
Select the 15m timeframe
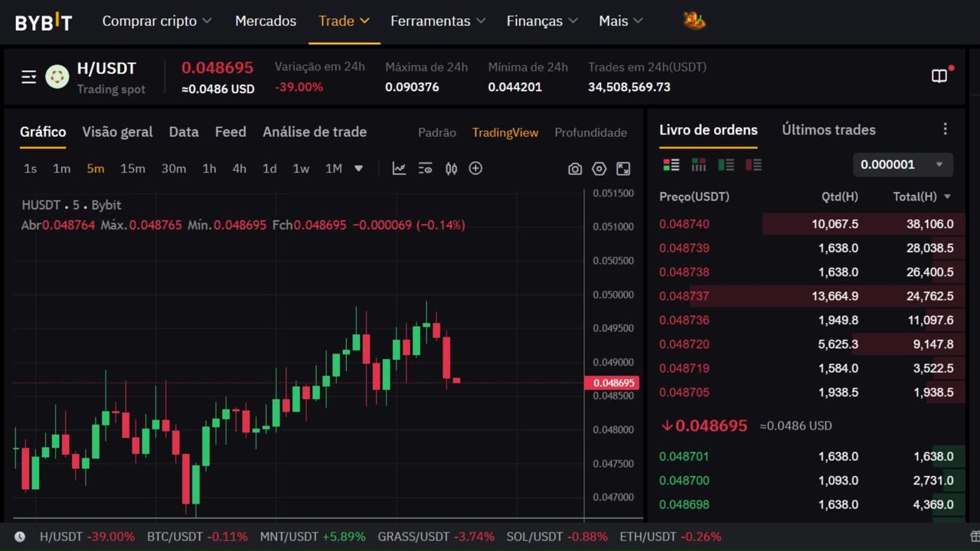click(132, 168)
